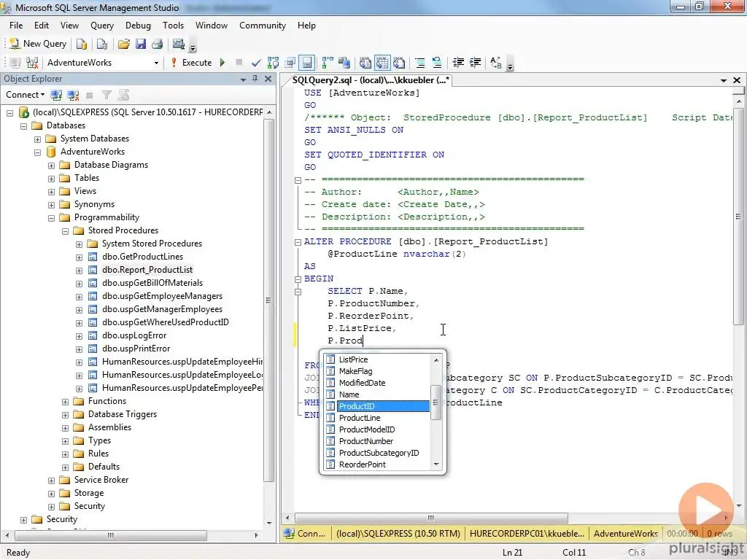Collapse the Stored Procedures node
This screenshot has width=747, height=560.
click(x=65, y=231)
